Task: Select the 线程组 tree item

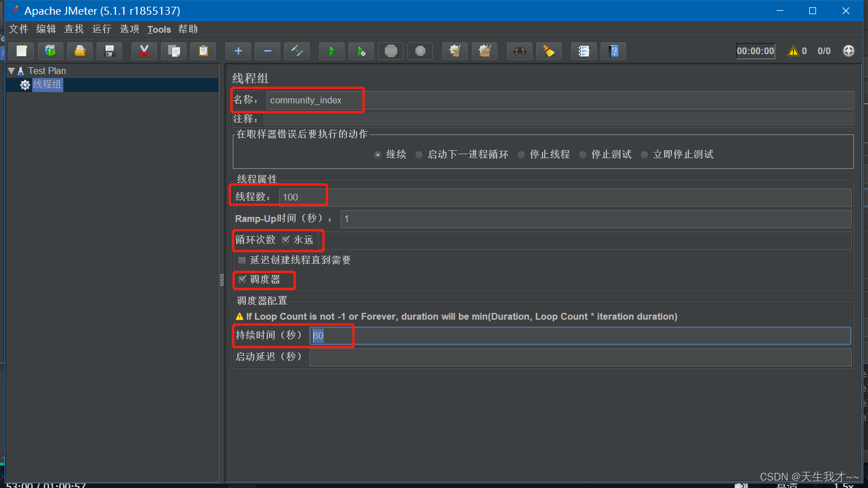Action: coord(47,85)
